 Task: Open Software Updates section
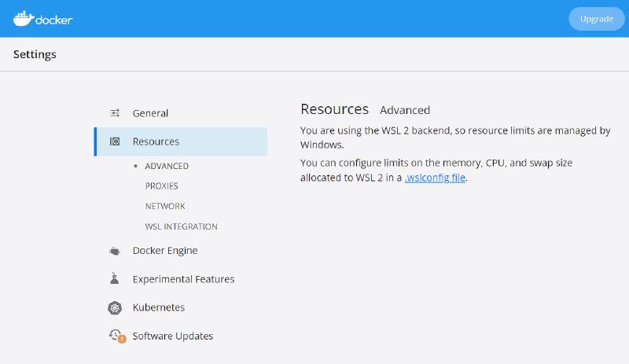tap(173, 336)
